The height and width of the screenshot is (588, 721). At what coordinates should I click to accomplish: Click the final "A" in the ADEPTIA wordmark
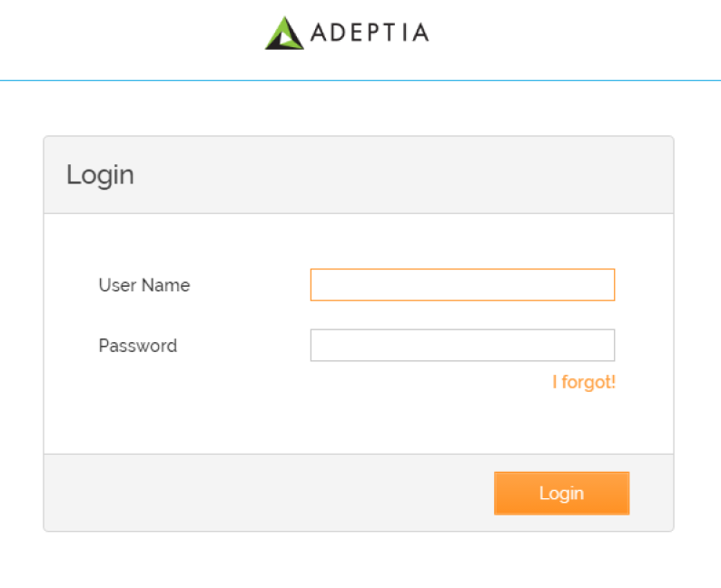[x=420, y=34]
